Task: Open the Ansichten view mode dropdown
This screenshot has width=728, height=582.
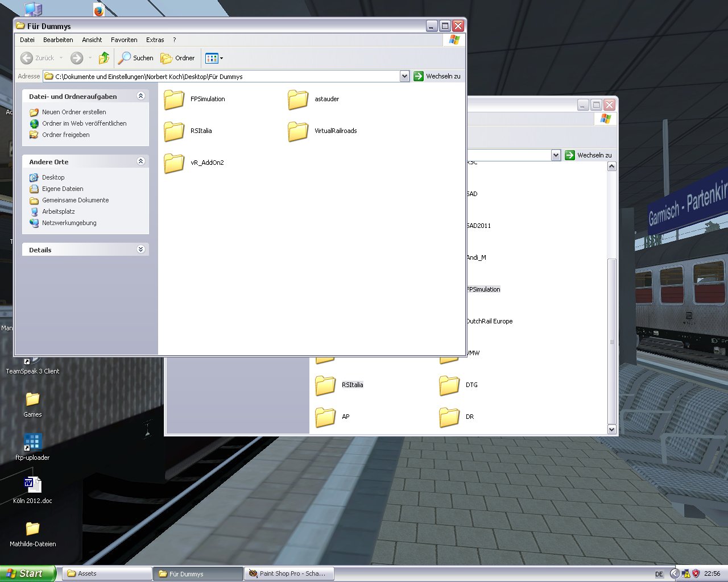Action: point(214,58)
